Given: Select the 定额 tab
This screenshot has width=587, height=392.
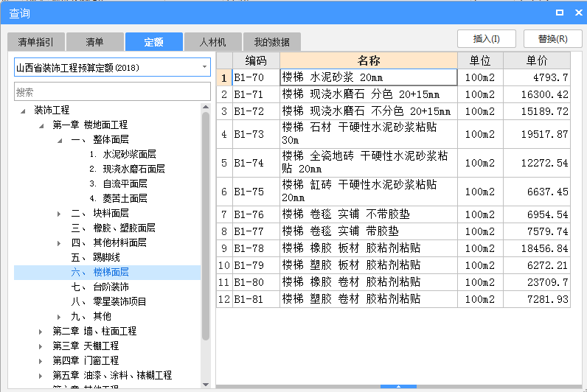Looking at the screenshot, I should tap(154, 42).
